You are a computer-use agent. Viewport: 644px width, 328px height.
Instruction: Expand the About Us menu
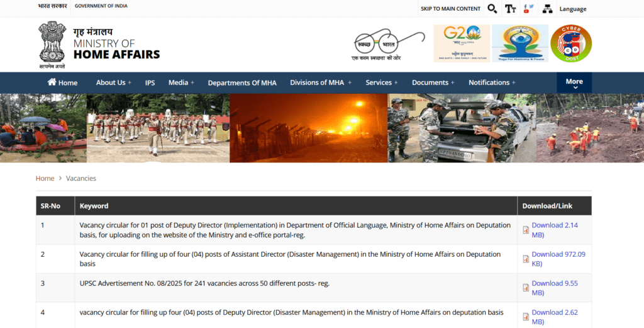coord(113,82)
